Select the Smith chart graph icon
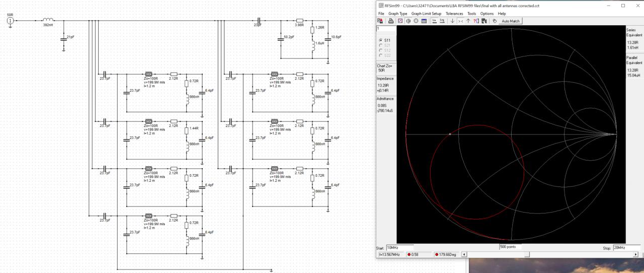This screenshot has width=644, height=273. coord(409,21)
